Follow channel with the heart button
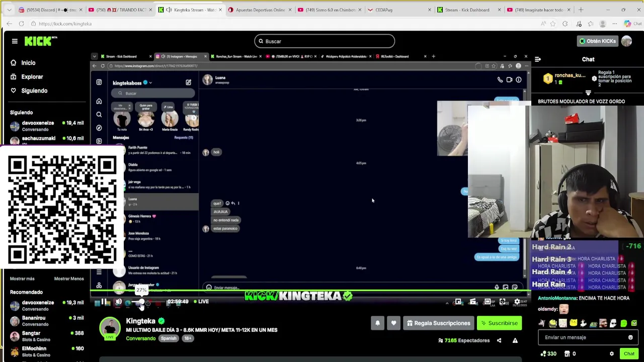 click(393, 323)
